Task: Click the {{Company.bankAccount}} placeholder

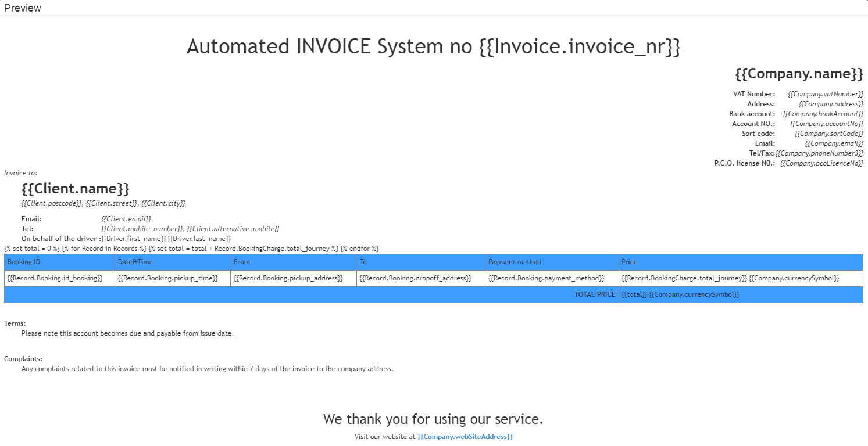Action: point(823,113)
